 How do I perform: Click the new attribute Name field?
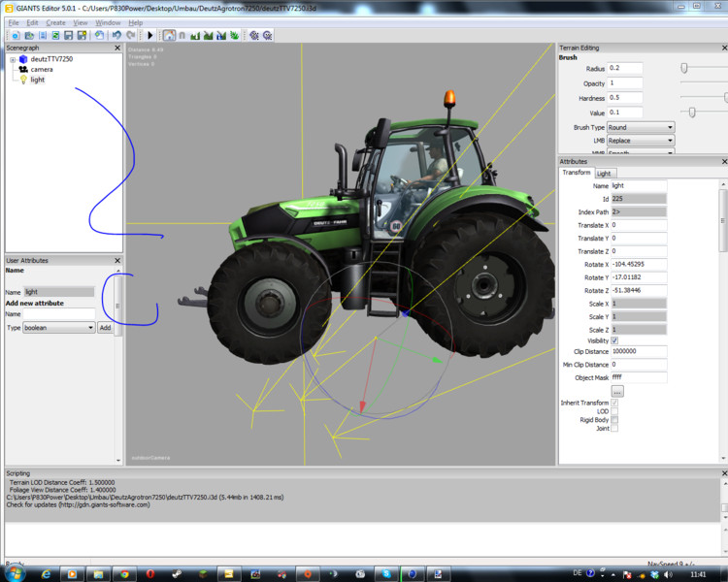[x=59, y=314]
